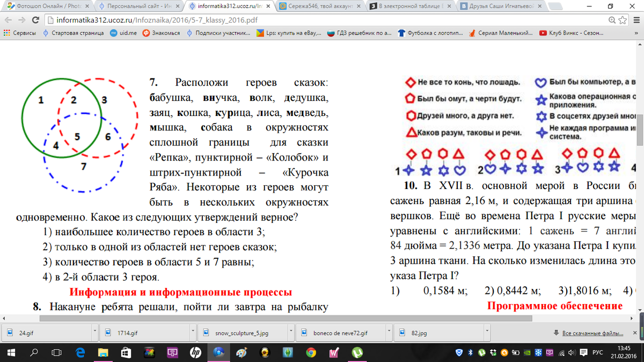Open the downloaded file snow_sculpture_5.jpg
Viewport: 644px width, 362px height.
pyautogui.click(x=242, y=333)
